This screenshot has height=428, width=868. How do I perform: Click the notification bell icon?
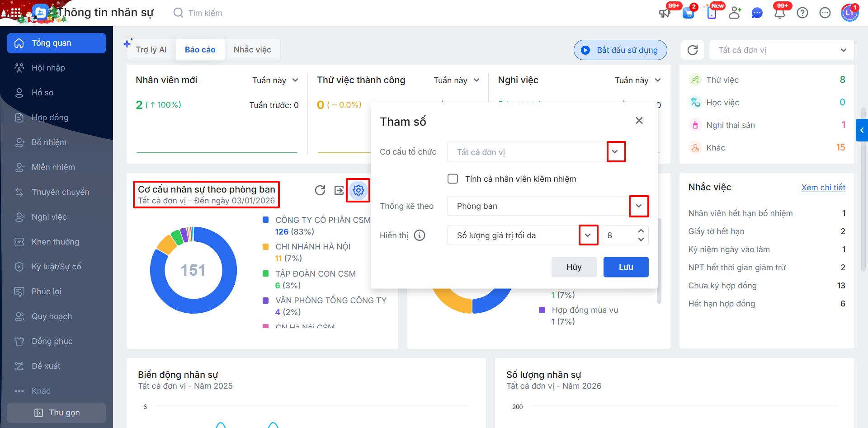779,13
